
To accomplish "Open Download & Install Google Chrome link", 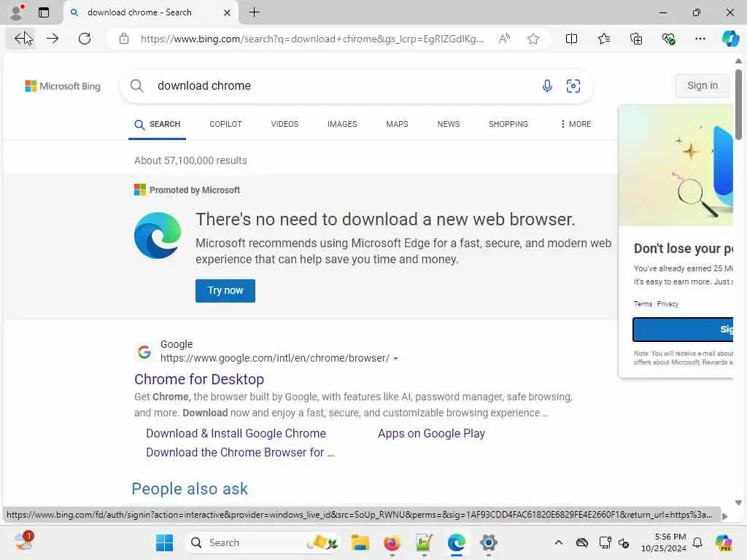I will click(236, 433).
